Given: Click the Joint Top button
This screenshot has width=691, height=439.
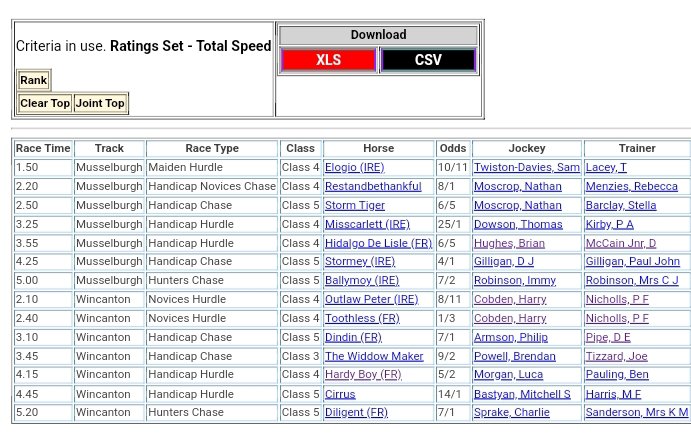Looking at the screenshot, I should click(100, 103).
